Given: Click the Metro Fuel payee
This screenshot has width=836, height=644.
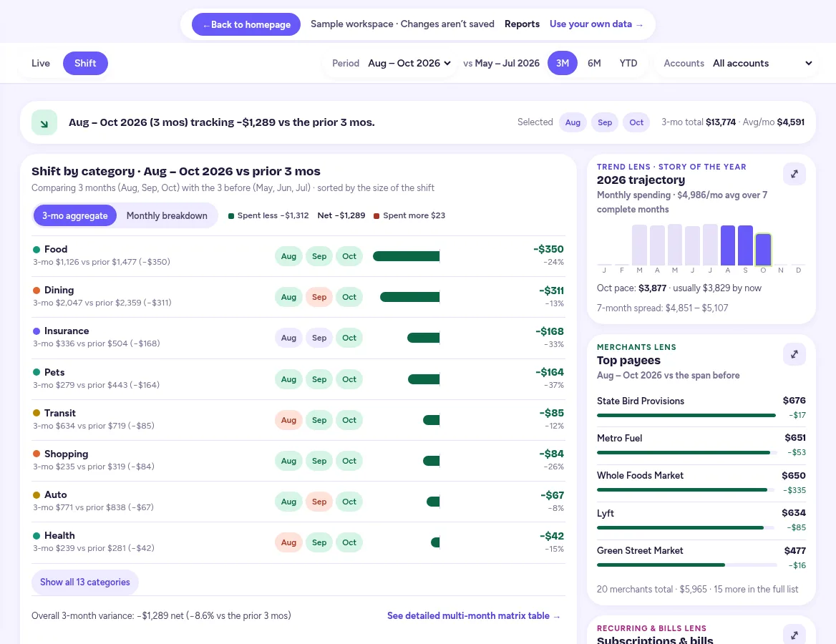Looking at the screenshot, I should [701, 445].
